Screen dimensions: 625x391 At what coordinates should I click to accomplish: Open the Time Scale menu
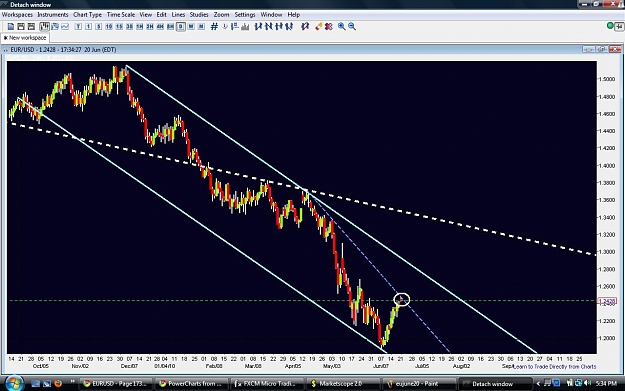click(121, 15)
